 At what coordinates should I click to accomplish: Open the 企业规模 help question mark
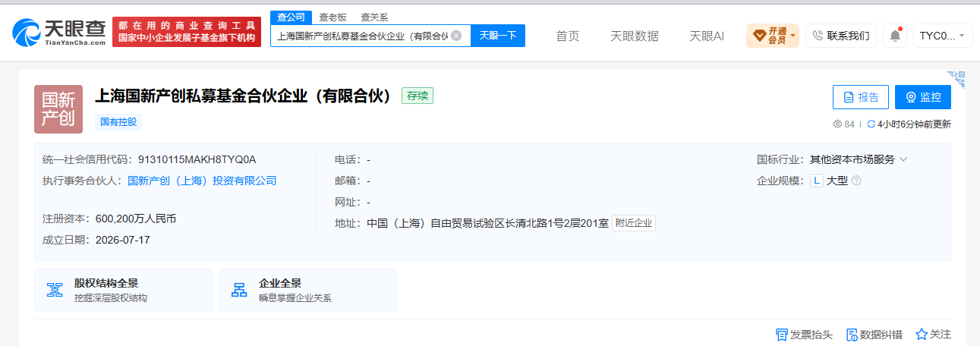[856, 181]
